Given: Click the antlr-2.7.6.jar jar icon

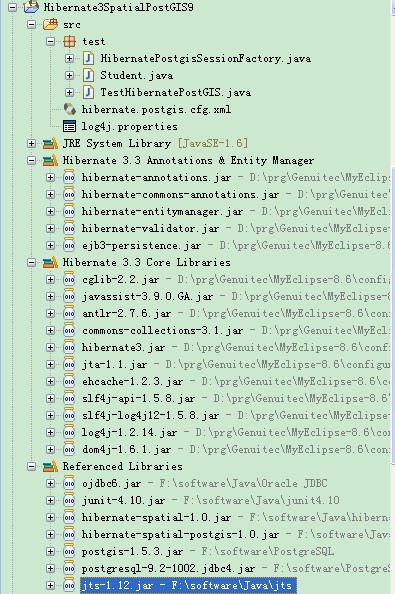Looking at the screenshot, I should pos(69,313).
